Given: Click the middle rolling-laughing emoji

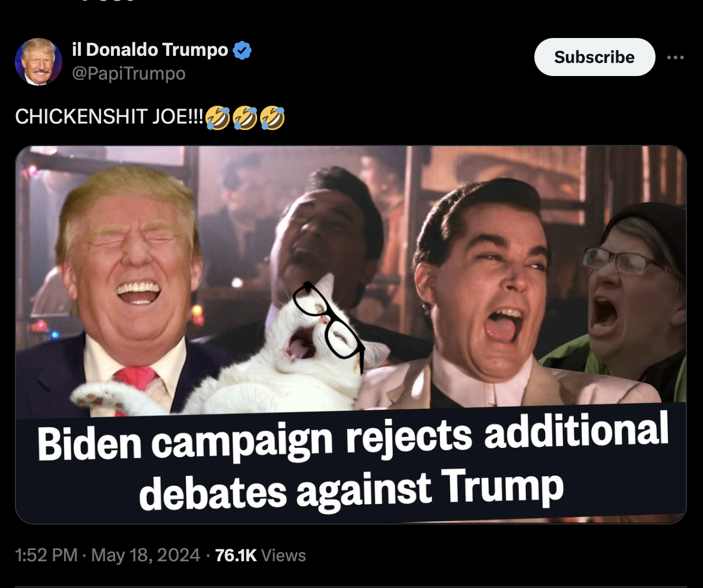Looking at the screenshot, I should click(x=245, y=118).
